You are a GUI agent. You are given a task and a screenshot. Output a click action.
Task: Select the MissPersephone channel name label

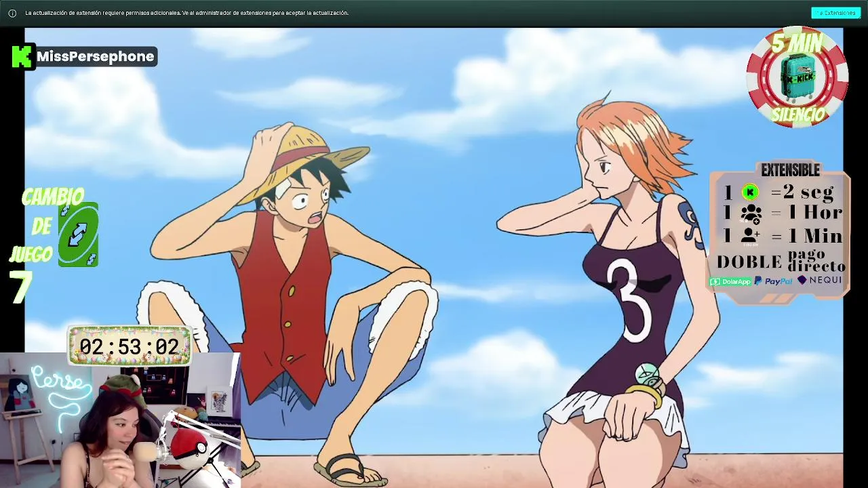96,56
